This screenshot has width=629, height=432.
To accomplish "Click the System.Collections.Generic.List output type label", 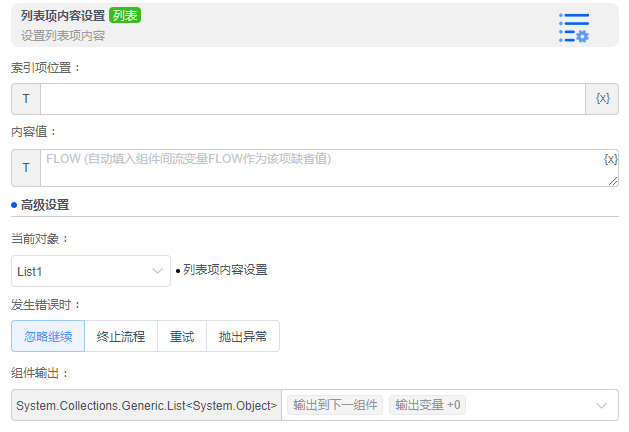I will pos(147,405).
